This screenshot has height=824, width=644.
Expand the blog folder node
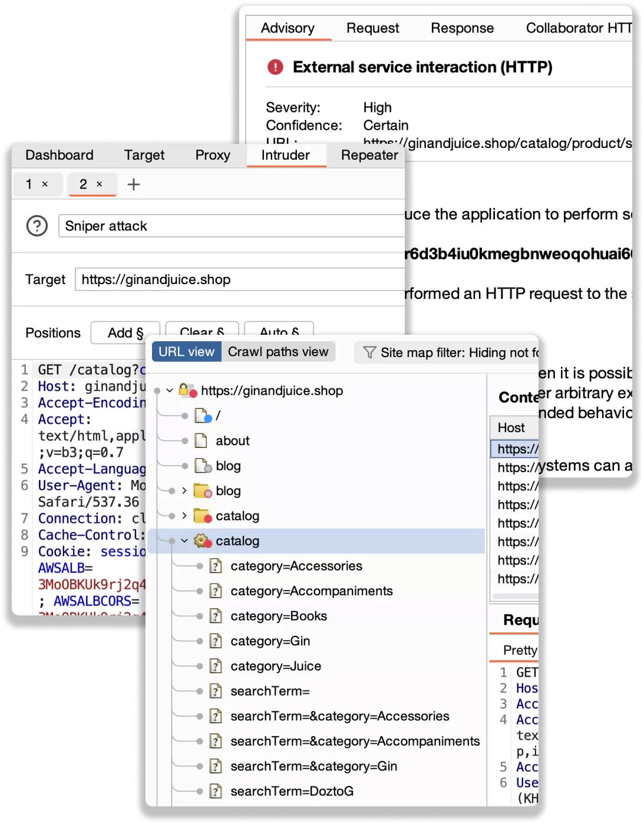click(x=184, y=491)
